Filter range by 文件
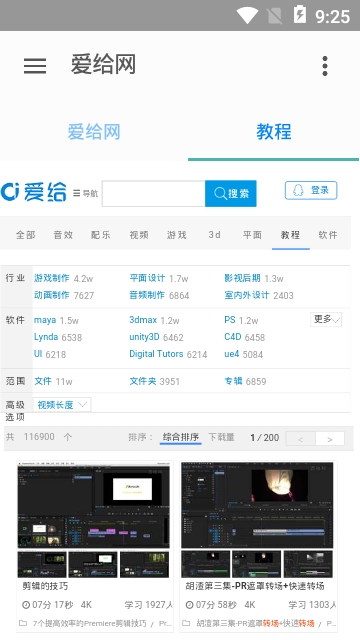This screenshot has height=640, width=360. 43,381
